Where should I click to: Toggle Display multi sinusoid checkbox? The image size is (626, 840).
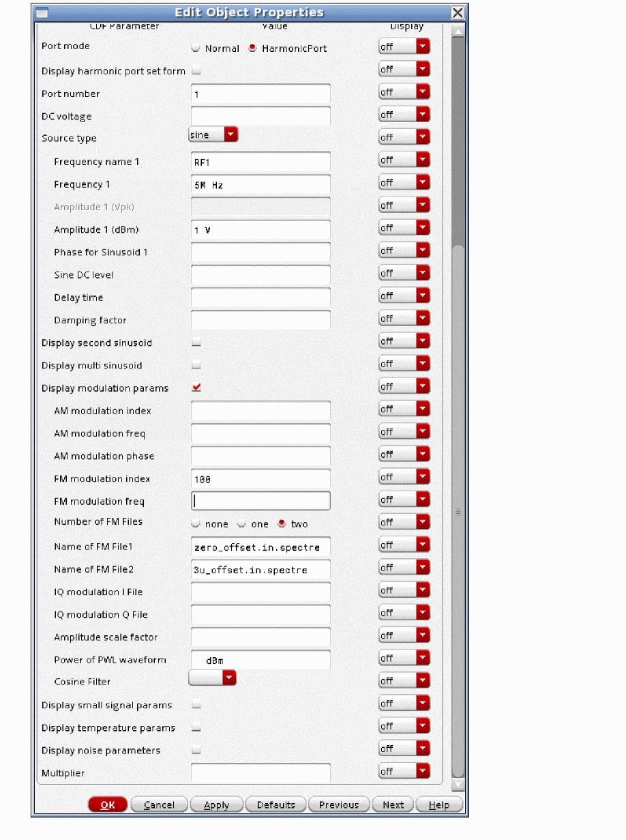[196, 365]
